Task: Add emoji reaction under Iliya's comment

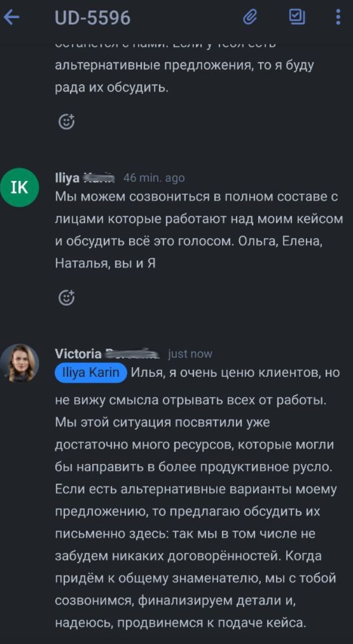Action: click(66, 298)
